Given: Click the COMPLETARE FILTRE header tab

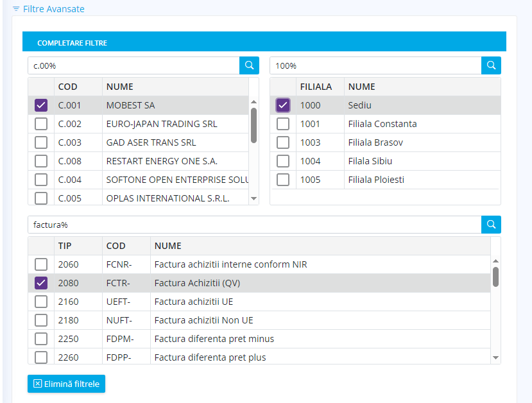Looking at the screenshot, I should tap(72, 43).
